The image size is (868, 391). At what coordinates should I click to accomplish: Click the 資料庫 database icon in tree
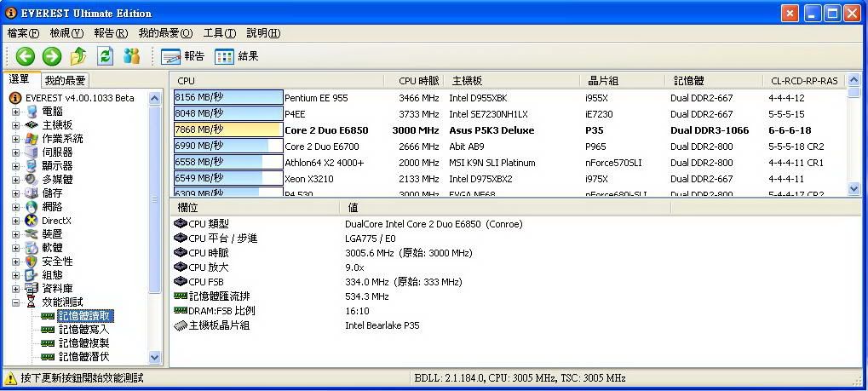coord(32,289)
